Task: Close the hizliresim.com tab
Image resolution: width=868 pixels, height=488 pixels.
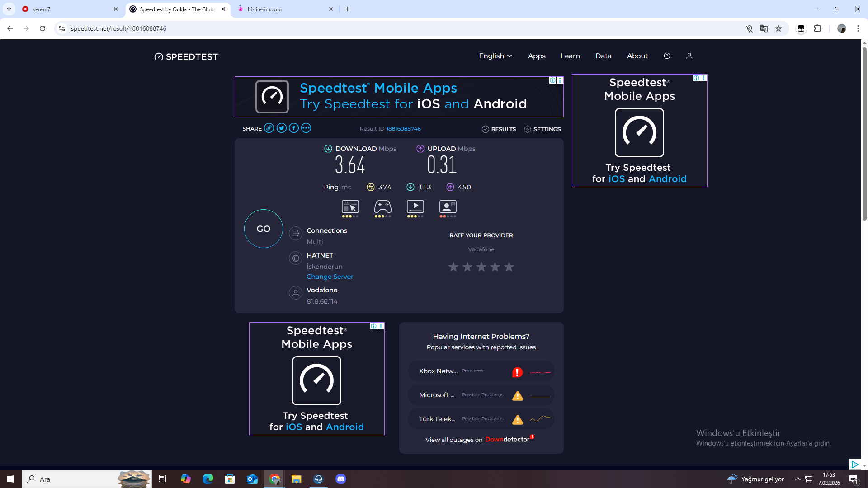Action: tap(331, 9)
